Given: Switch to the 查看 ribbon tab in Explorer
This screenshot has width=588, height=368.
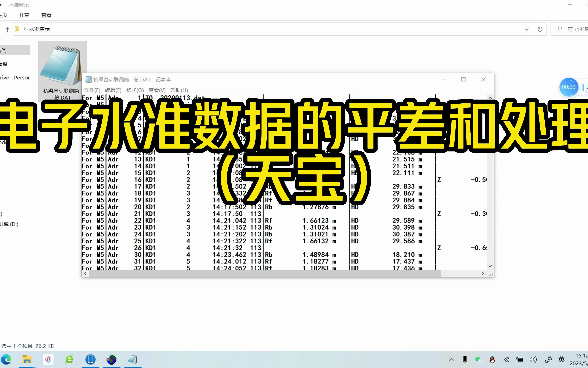Looking at the screenshot, I should tap(46, 15).
